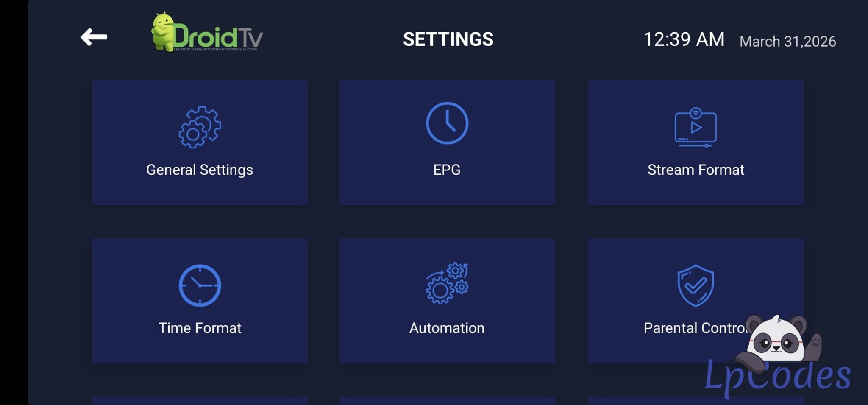Click the March 31, 2026 date

787,42
